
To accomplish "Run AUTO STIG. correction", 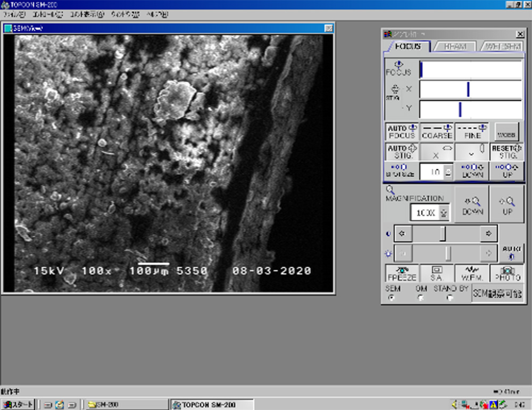I will [x=401, y=152].
